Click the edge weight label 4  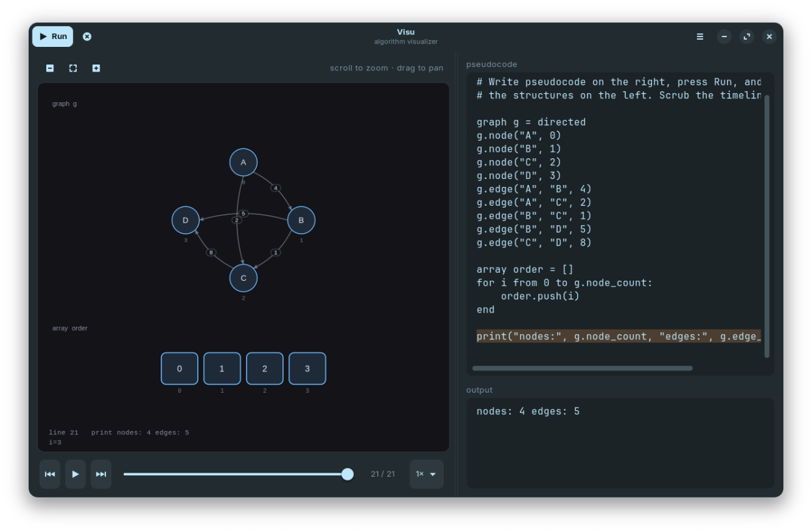(x=276, y=188)
